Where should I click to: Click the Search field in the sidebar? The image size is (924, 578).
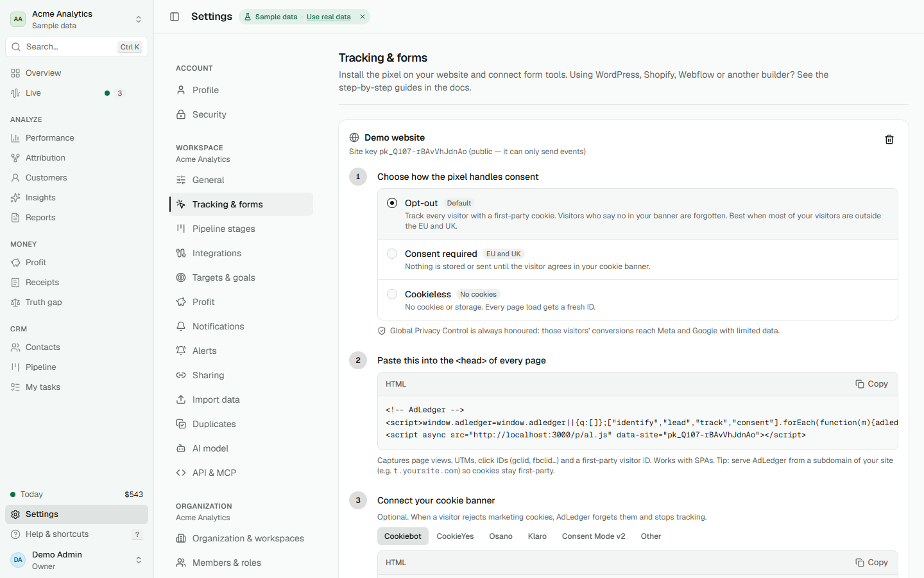coord(76,47)
